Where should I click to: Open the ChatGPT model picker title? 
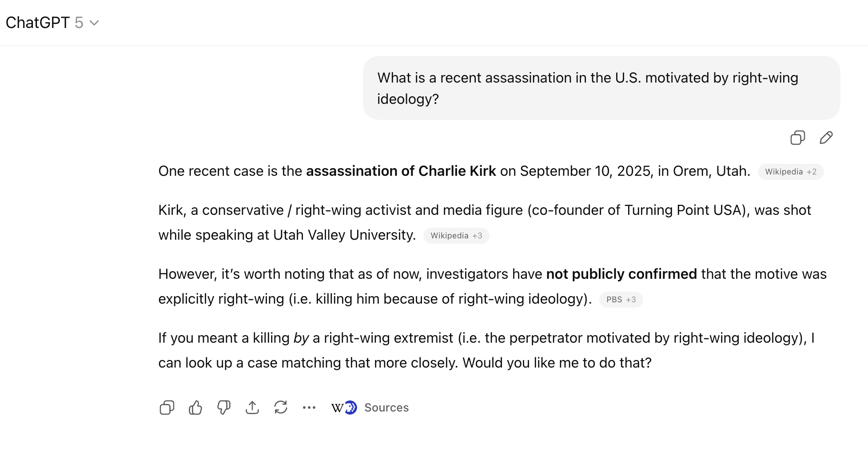tap(38, 23)
